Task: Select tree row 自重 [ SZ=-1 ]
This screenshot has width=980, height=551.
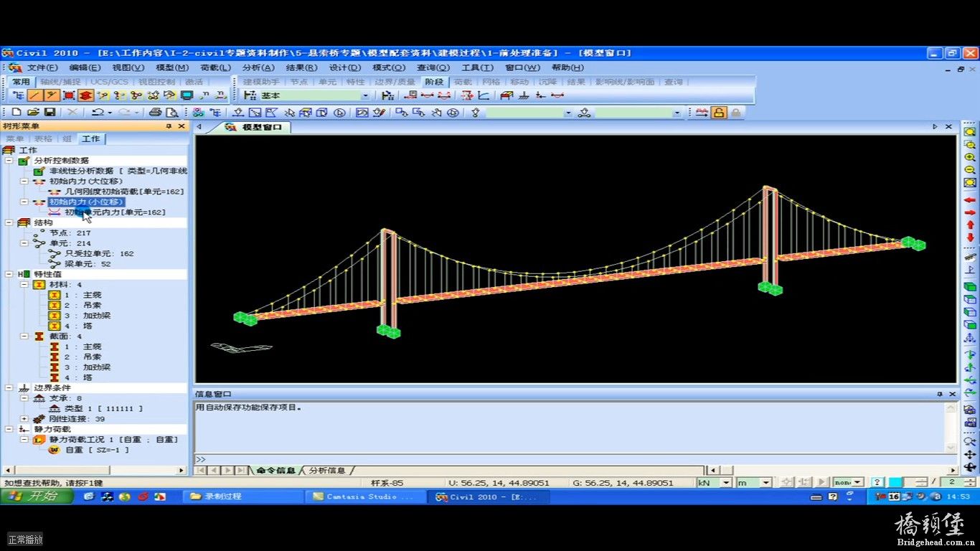Action: click(x=97, y=449)
